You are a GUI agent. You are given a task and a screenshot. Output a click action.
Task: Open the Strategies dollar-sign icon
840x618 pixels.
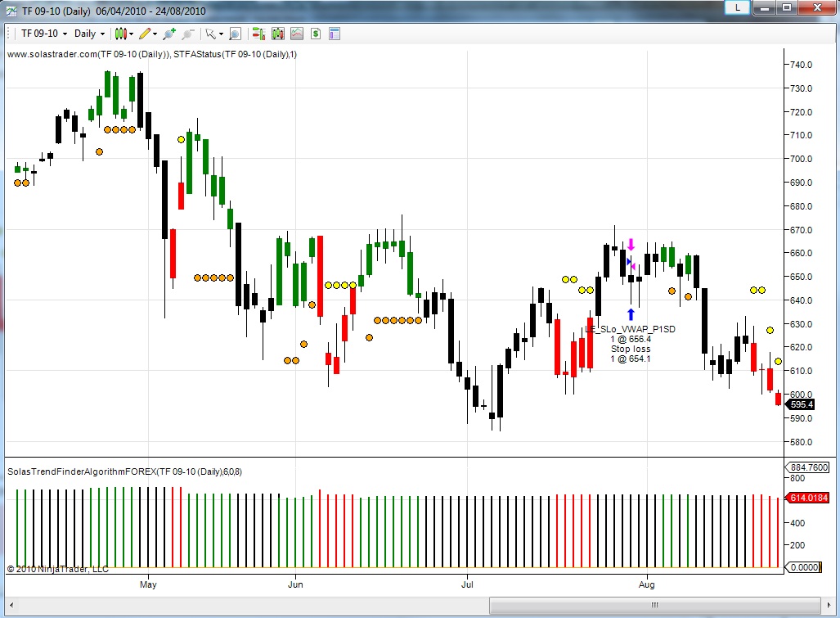(x=316, y=34)
